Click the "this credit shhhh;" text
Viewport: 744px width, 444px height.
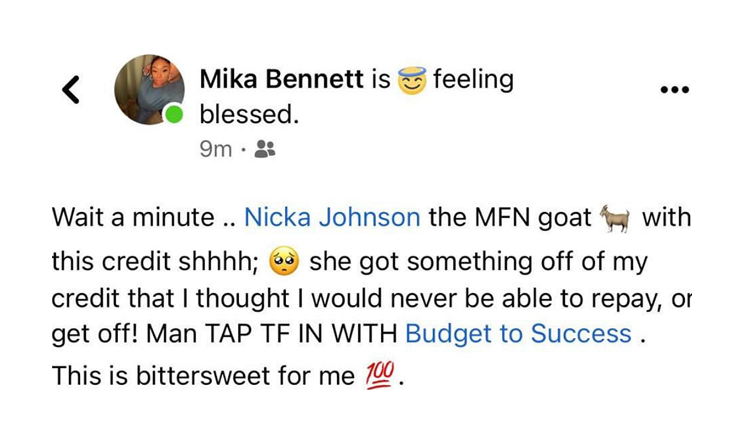[156, 263]
